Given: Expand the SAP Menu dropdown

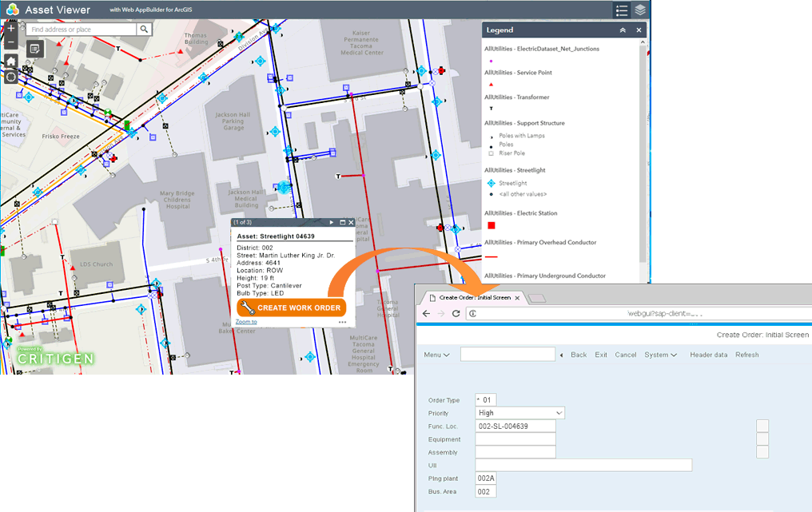Looking at the screenshot, I should pyautogui.click(x=436, y=355).
